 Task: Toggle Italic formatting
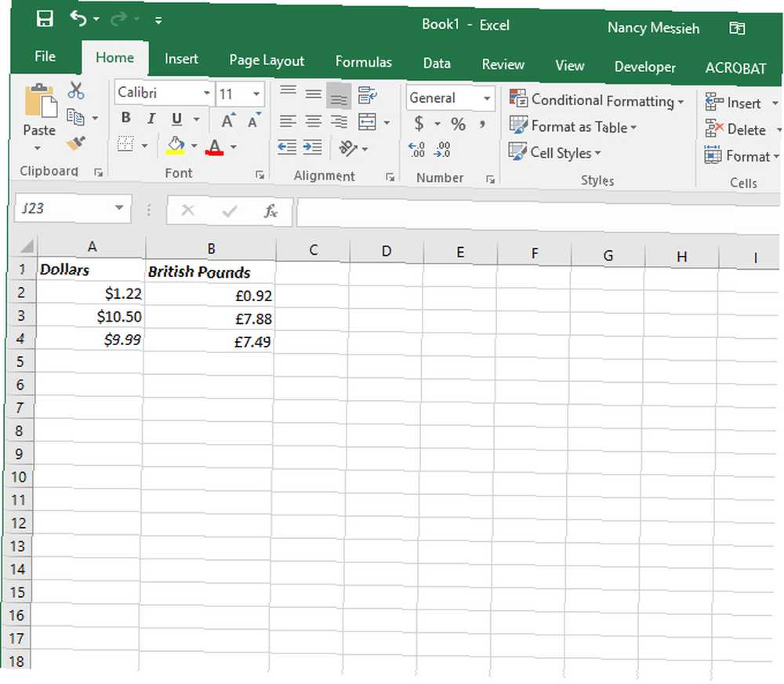tap(151, 118)
